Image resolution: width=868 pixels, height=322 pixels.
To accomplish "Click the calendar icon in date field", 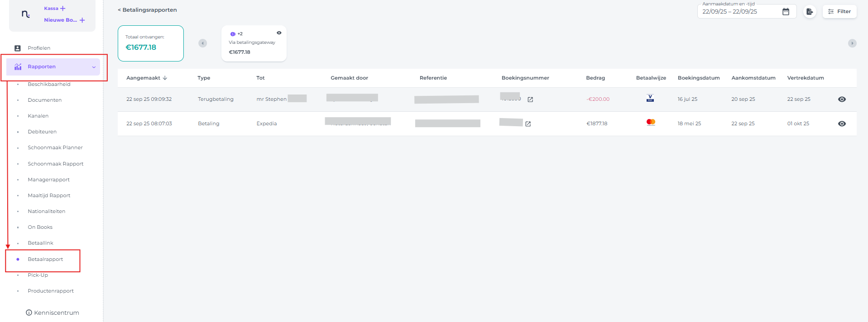I will [x=786, y=12].
